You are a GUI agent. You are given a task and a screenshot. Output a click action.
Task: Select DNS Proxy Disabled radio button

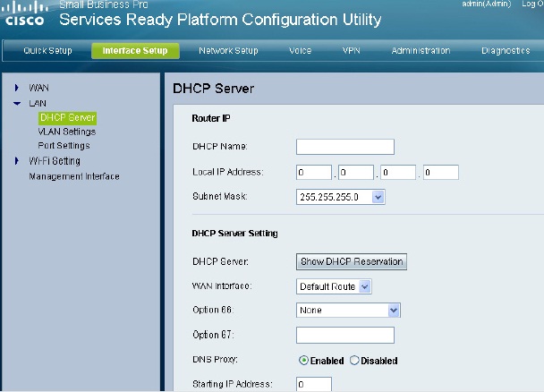pyautogui.click(x=354, y=361)
